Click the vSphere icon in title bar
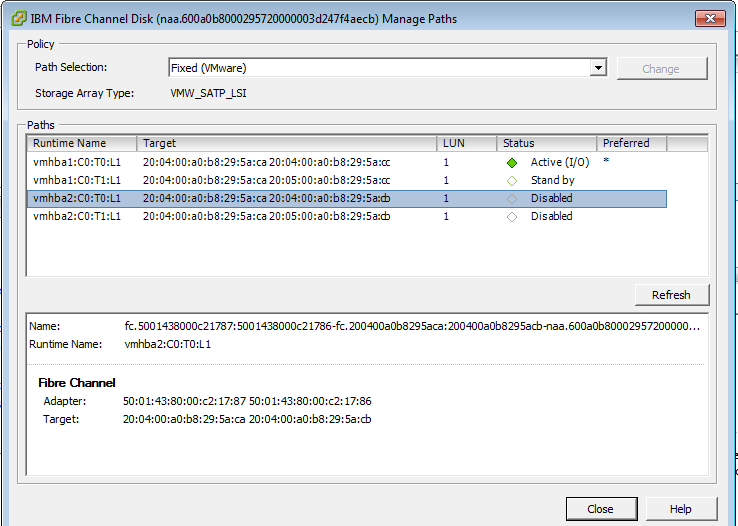 pyautogui.click(x=19, y=19)
